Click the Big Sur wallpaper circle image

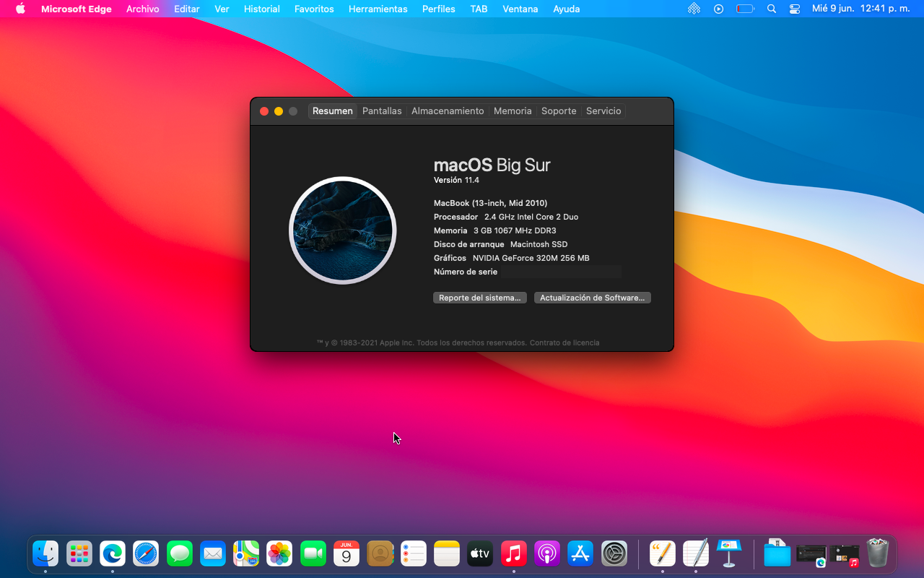(x=343, y=230)
